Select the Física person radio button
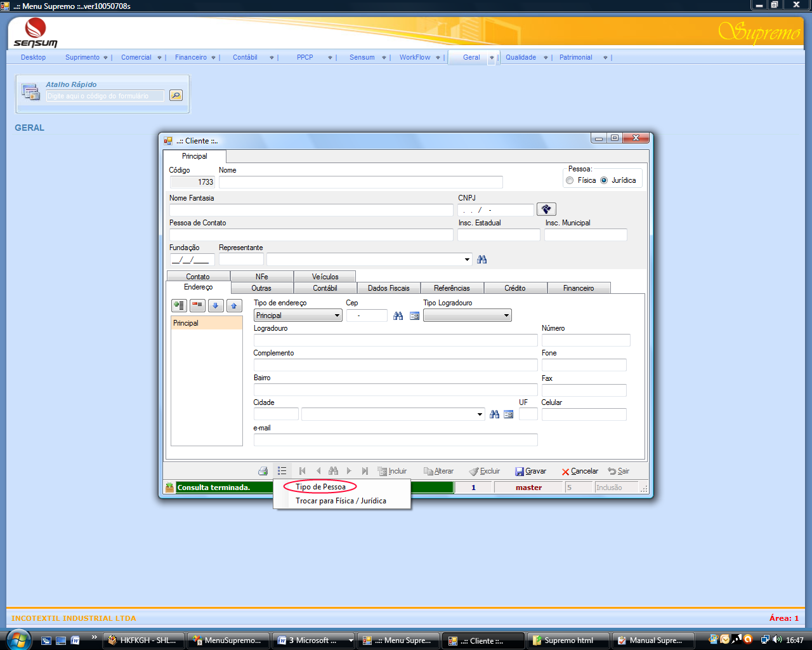This screenshot has width=812, height=650. 570,180
